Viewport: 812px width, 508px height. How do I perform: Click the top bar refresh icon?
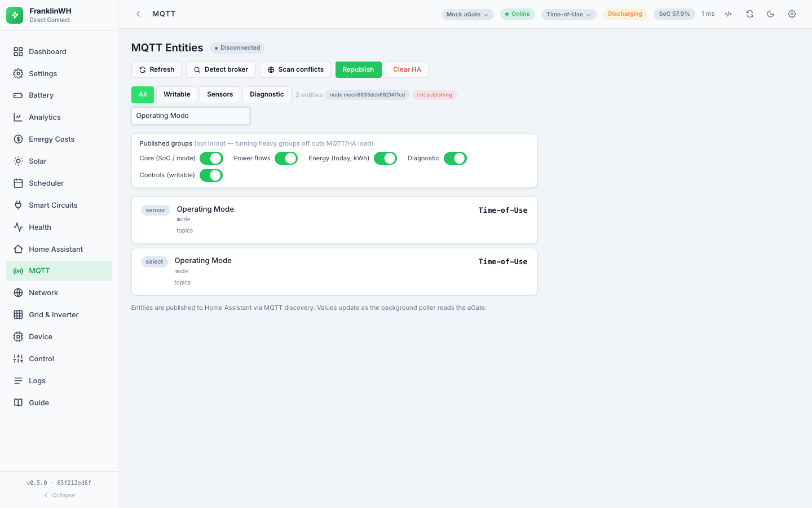(x=749, y=14)
